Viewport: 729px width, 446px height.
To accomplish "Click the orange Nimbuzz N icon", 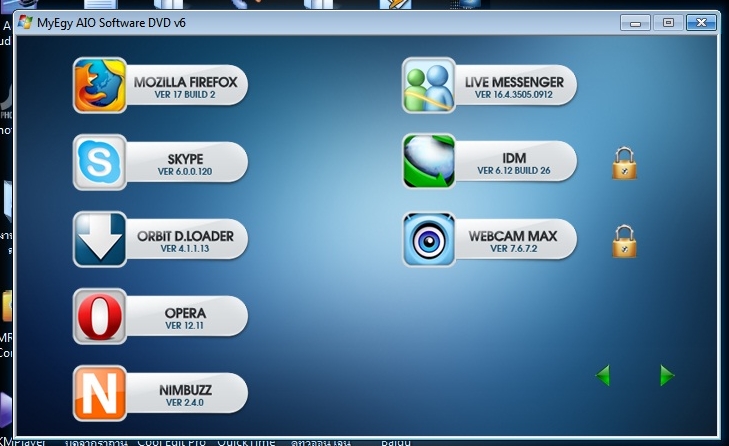I will pos(99,393).
